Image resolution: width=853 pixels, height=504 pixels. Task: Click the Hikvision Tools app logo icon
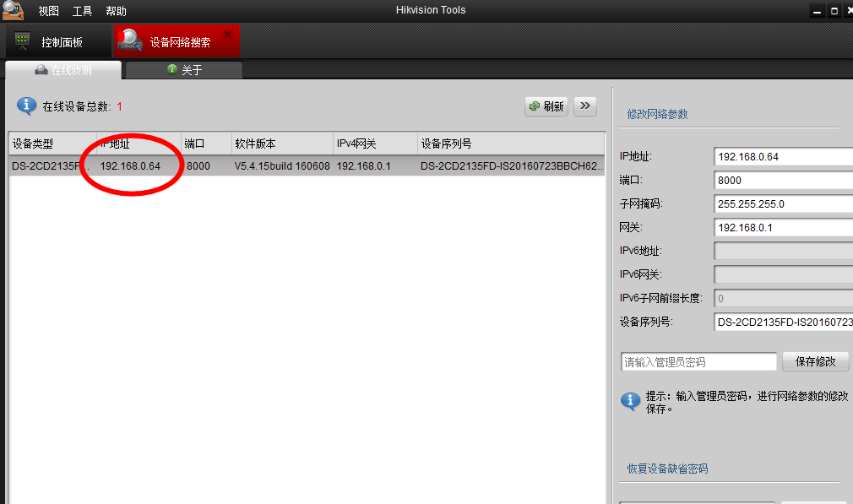click(13, 10)
